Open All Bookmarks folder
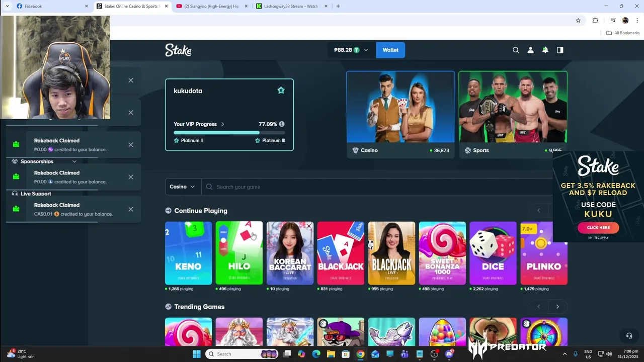Viewport: 644px width, 362px height. (x=623, y=33)
